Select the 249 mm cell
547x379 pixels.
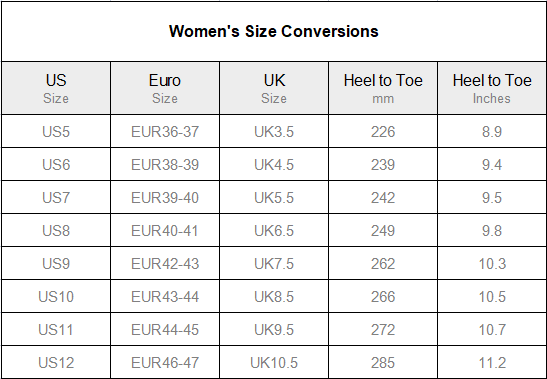point(383,230)
